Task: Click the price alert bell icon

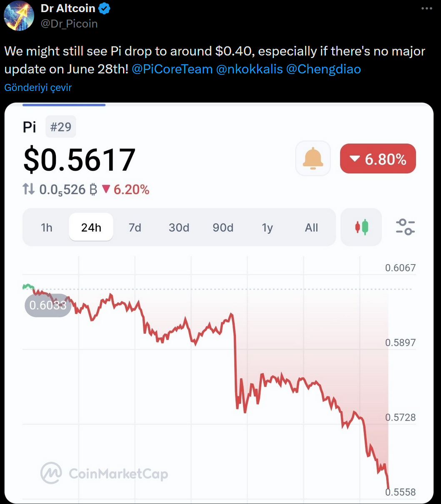Action: coord(313,158)
